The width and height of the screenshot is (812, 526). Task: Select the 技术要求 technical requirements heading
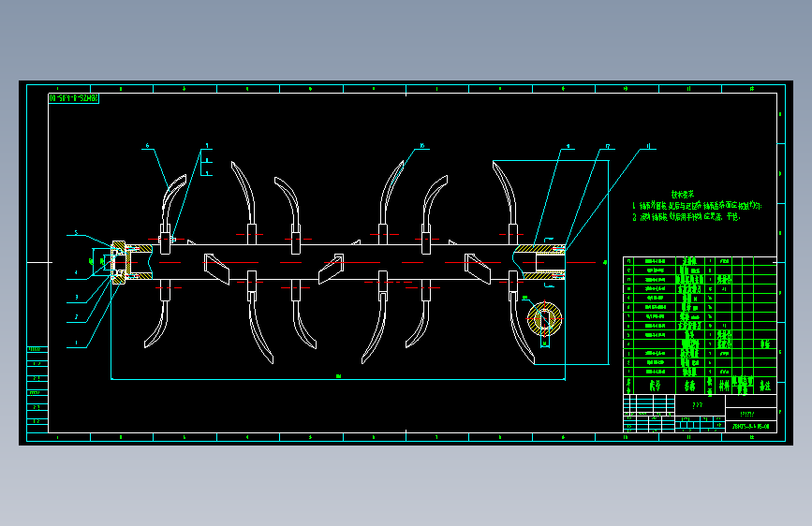(x=683, y=194)
